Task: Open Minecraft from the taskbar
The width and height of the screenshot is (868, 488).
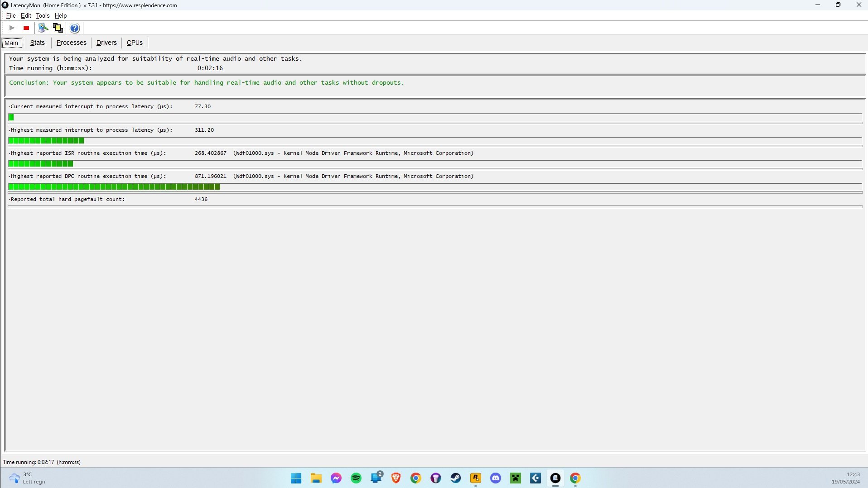Action: (516, 478)
